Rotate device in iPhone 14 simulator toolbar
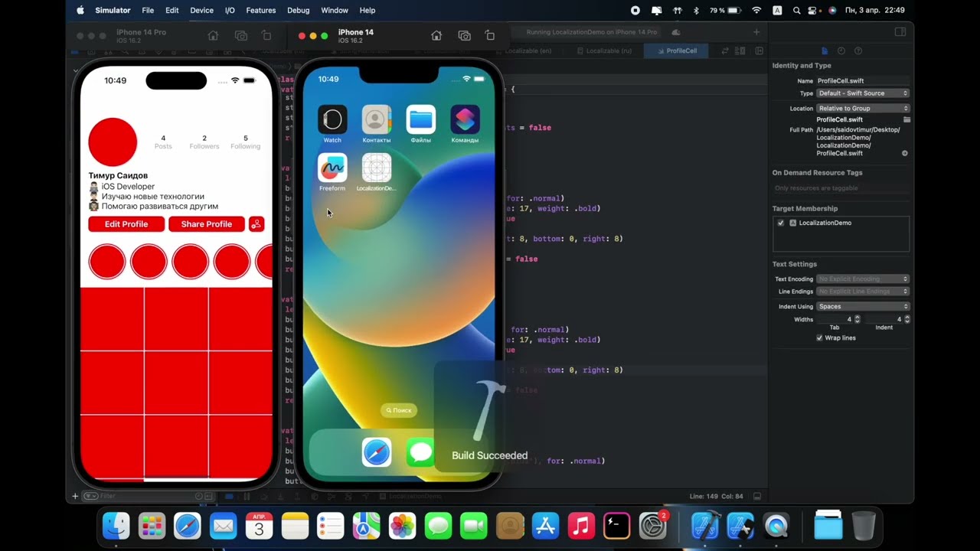This screenshot has height=551, width=980. pos(490,35)
